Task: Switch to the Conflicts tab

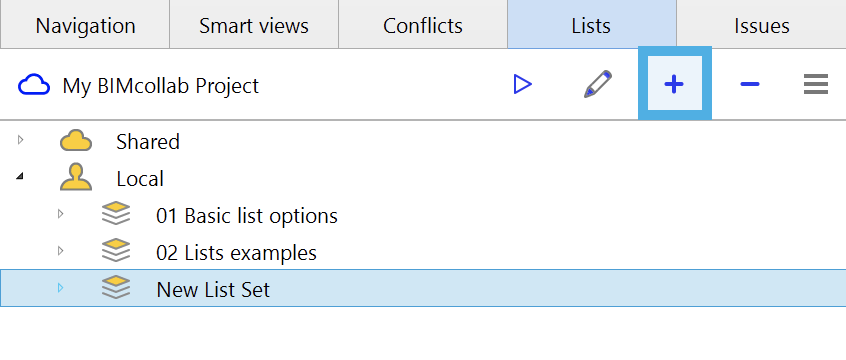Action: [423, 24]
